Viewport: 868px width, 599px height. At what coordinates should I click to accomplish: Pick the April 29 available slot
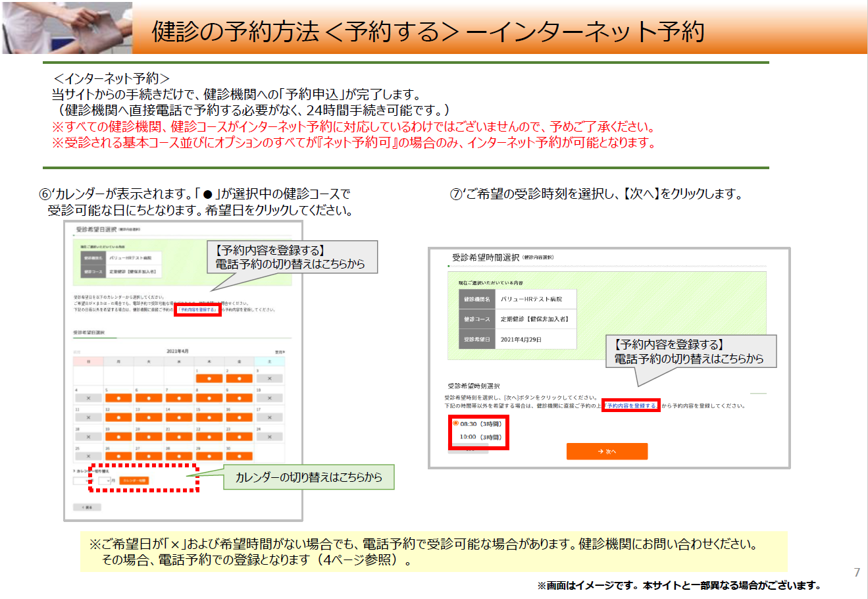click(209, 456)
